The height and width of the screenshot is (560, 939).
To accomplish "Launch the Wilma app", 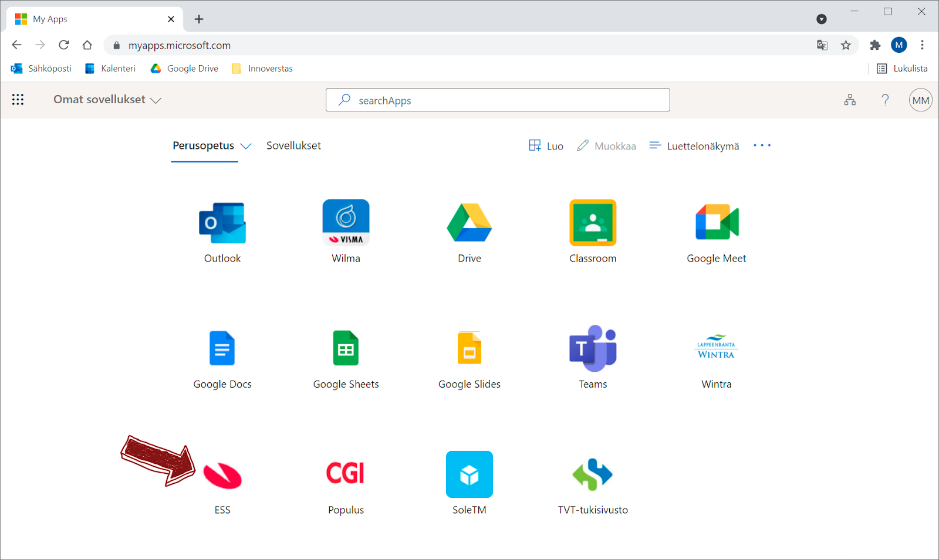I will 346,232.
